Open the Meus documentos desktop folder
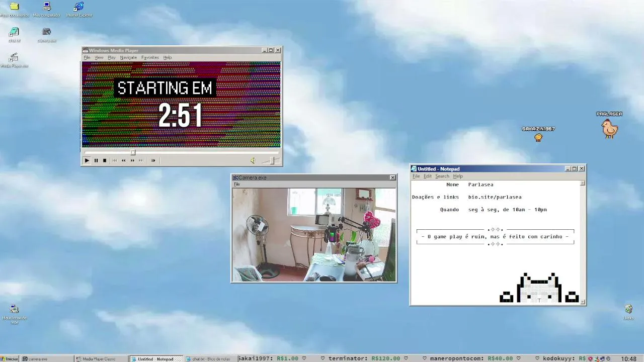 (14, 9)
